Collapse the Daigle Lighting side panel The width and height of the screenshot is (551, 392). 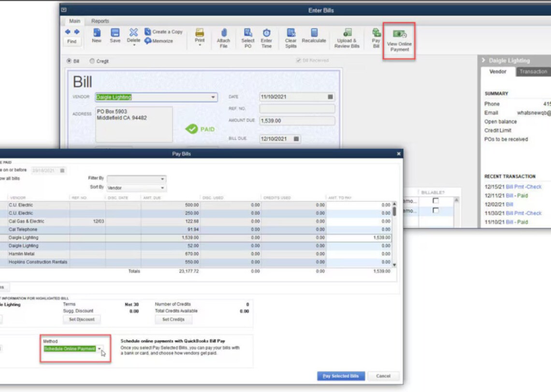(x=483, y=60)
